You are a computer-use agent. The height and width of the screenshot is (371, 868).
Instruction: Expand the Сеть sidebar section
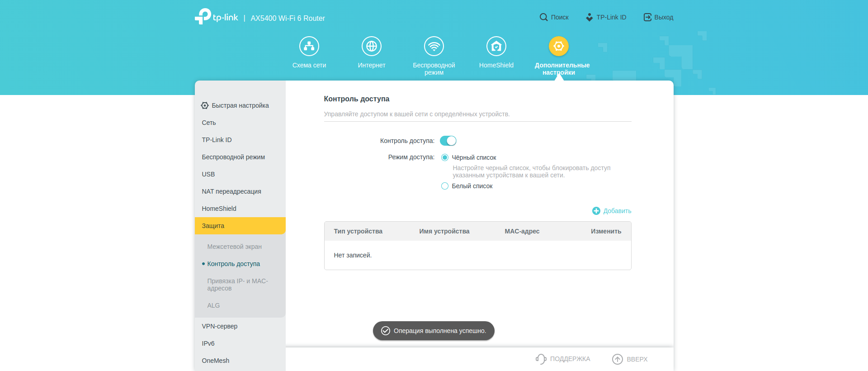point(209,123)
